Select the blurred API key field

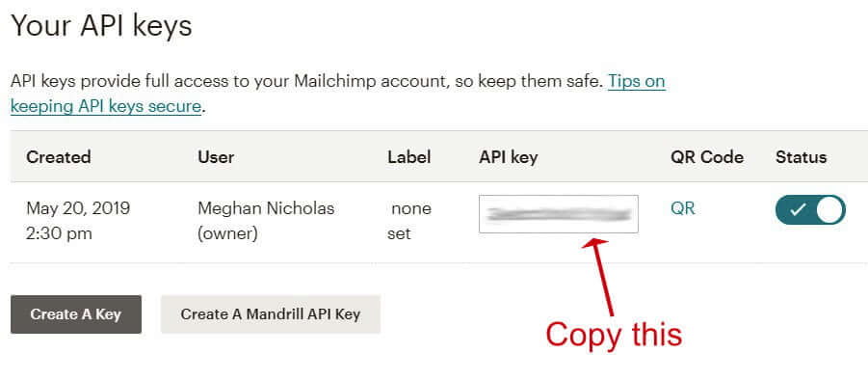click(x=559, y=214)
